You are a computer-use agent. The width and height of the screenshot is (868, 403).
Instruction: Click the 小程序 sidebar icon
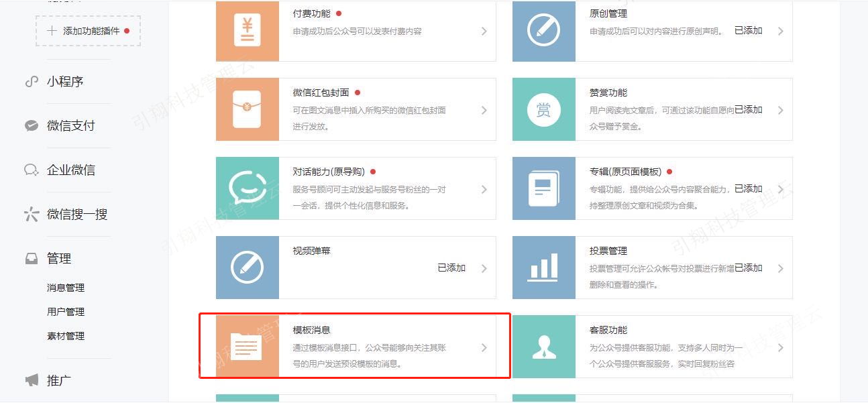coord(31,82)
